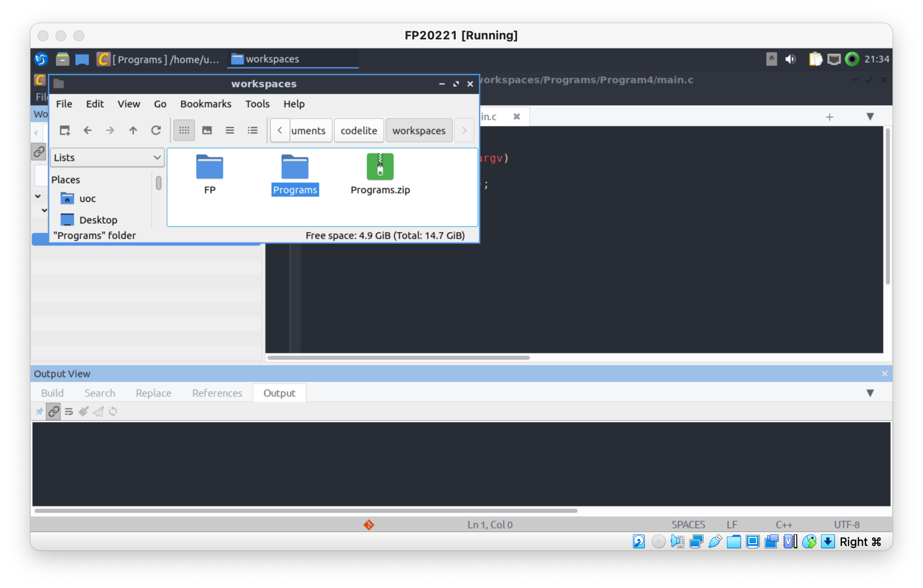Go back using the left arrow toolbar icon
This screenshot has width=923, height=588.
click(x=88, y=130)
